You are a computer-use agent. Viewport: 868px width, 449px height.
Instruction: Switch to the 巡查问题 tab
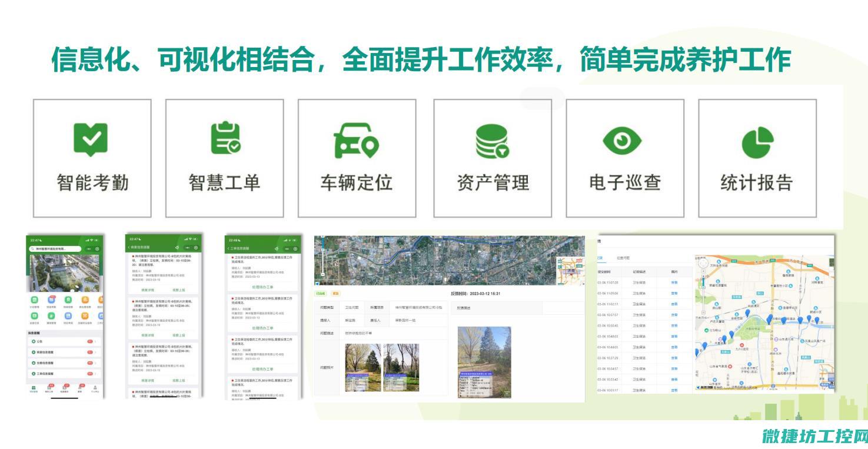(623, 258)
